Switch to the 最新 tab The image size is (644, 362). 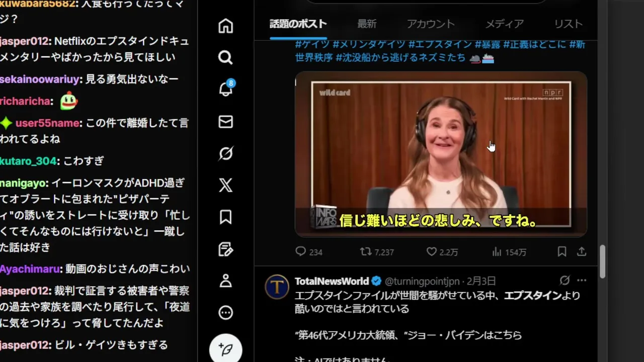pyautogui.click(x=367, y=24)
